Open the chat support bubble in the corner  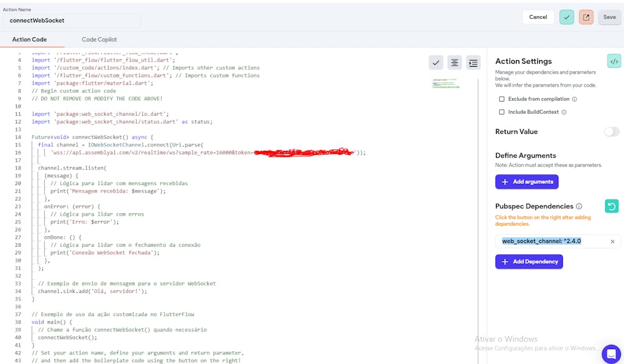click(x=610, y=351)
